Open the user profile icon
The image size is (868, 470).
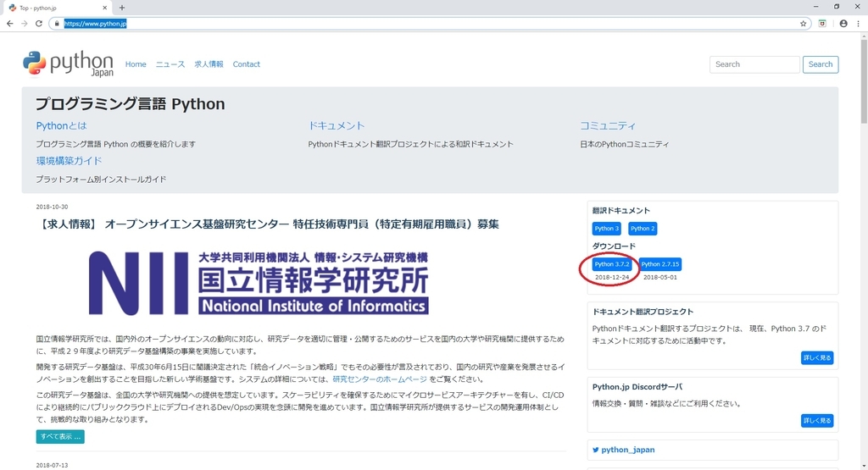click(843, 24)
